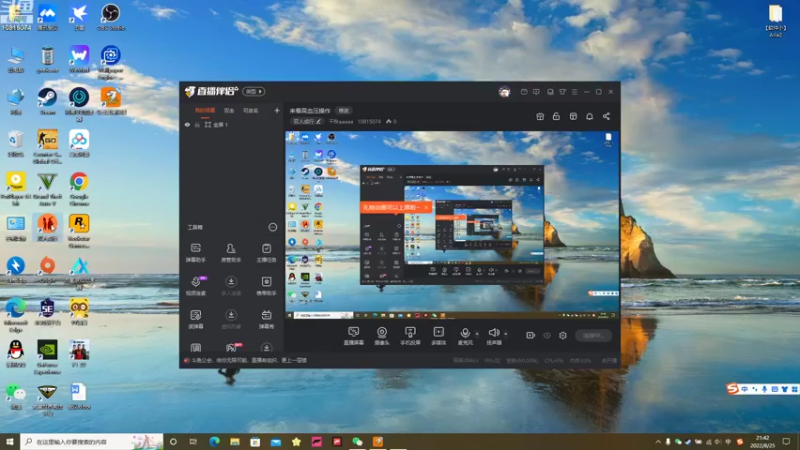Click the announcement text in status bar
The width and height of the screenshot is (800, 450).
point(249,360)
